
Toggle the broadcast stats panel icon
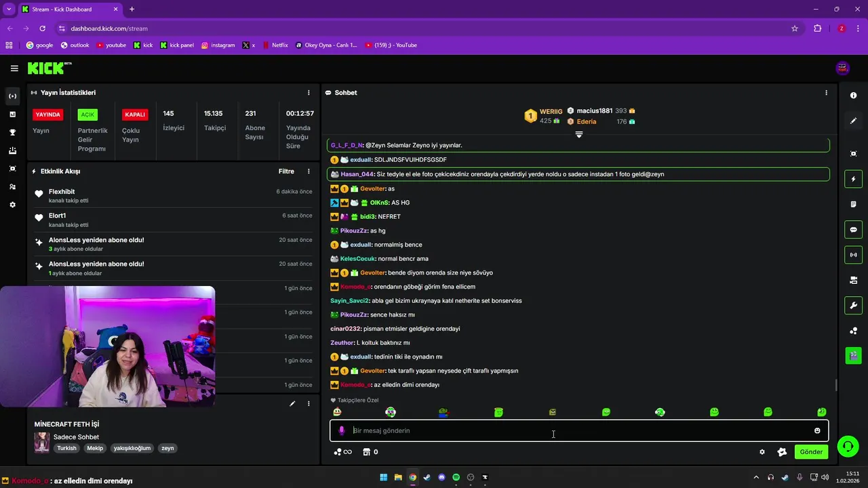pos(853,255)
